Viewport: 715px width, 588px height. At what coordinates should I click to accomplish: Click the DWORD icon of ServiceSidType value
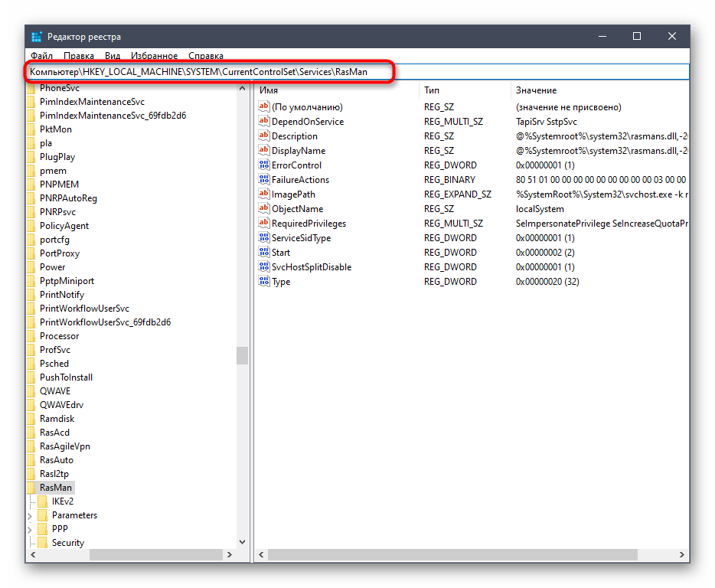tap(264, 238)
